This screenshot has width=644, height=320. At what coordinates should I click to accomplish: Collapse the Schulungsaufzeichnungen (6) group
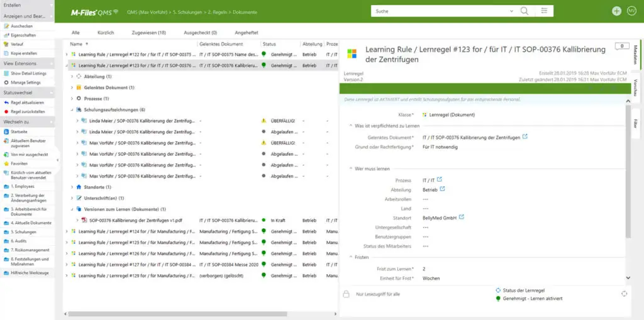pos(72,109)
